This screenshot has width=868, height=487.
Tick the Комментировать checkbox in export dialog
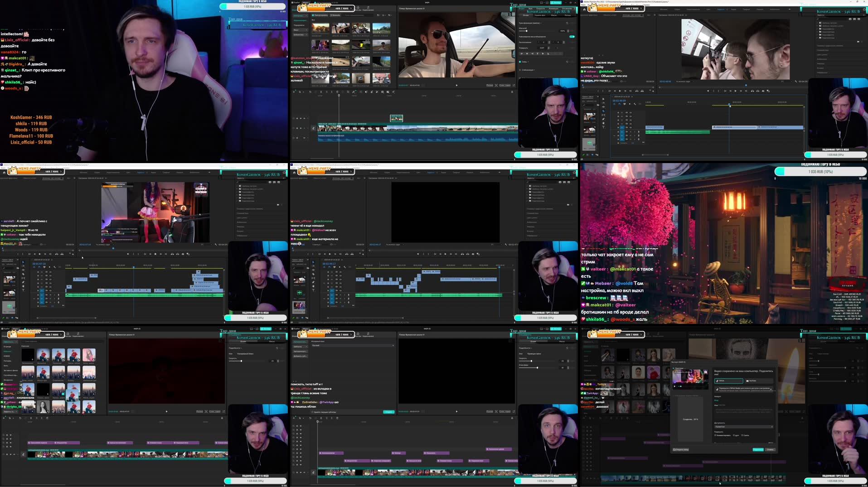[x=716, y=435]
